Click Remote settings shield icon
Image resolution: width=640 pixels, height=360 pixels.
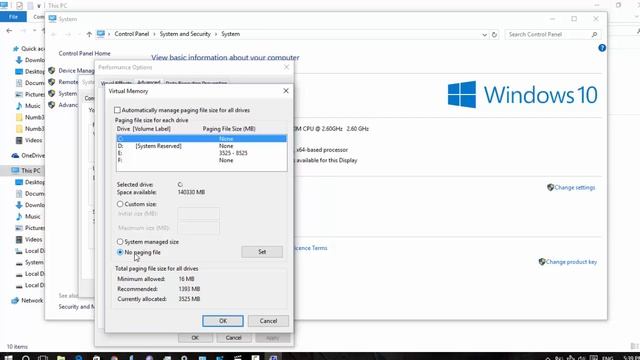51,82
